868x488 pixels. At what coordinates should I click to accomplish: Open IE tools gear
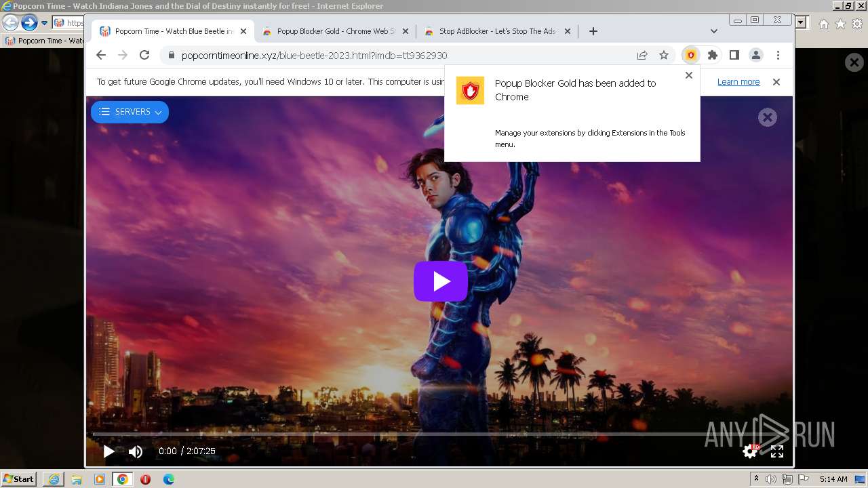(857, 24)
